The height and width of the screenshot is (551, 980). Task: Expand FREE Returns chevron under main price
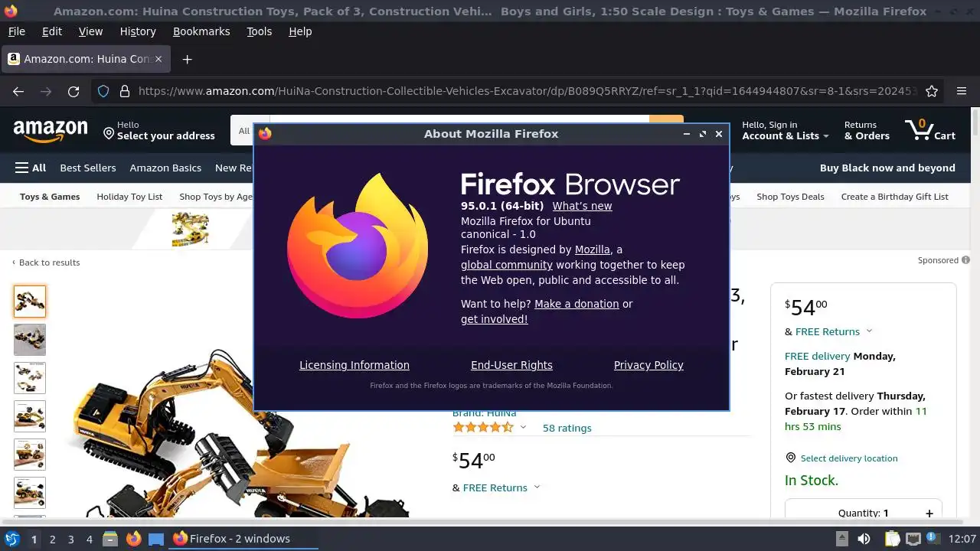coord(537,487)
